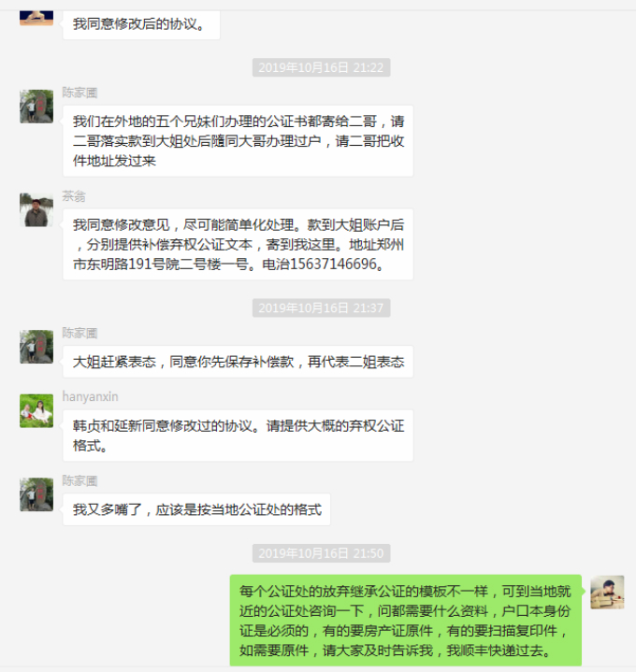Click avatar next to 大姐赶紧表态 message

point(36,347)
